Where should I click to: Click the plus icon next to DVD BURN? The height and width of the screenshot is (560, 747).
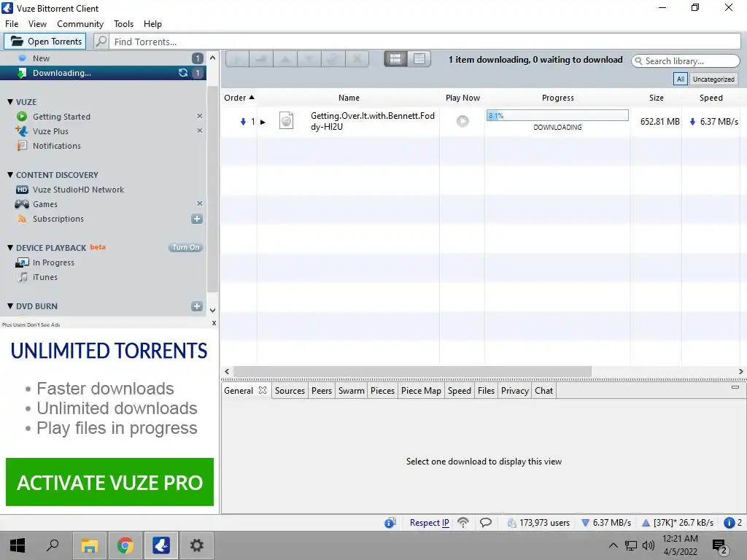tap(197, 306)
